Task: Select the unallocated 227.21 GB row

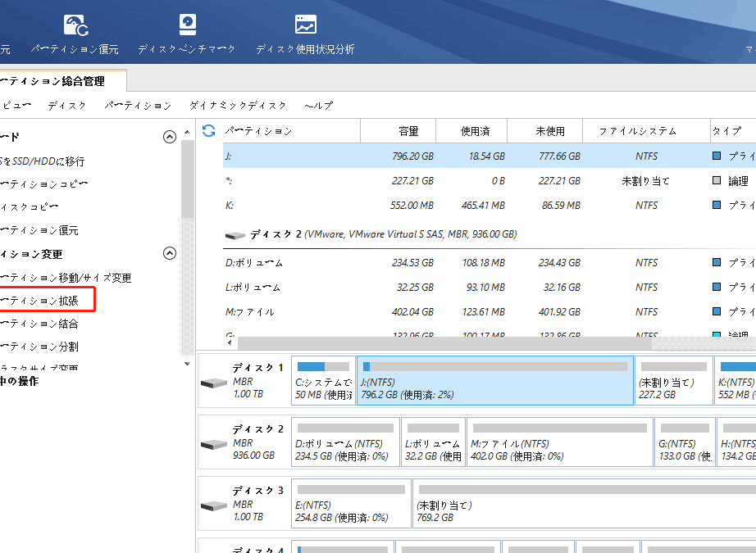Action: (490, 180)
